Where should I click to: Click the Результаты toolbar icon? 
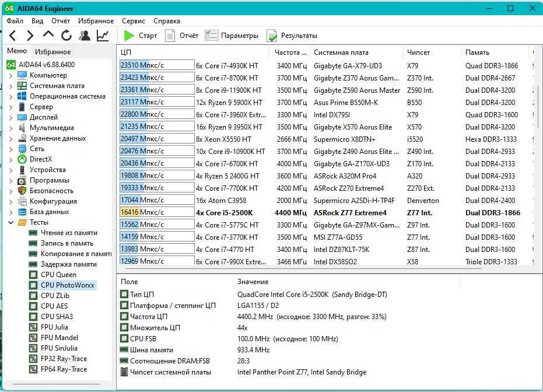[272, 36]
